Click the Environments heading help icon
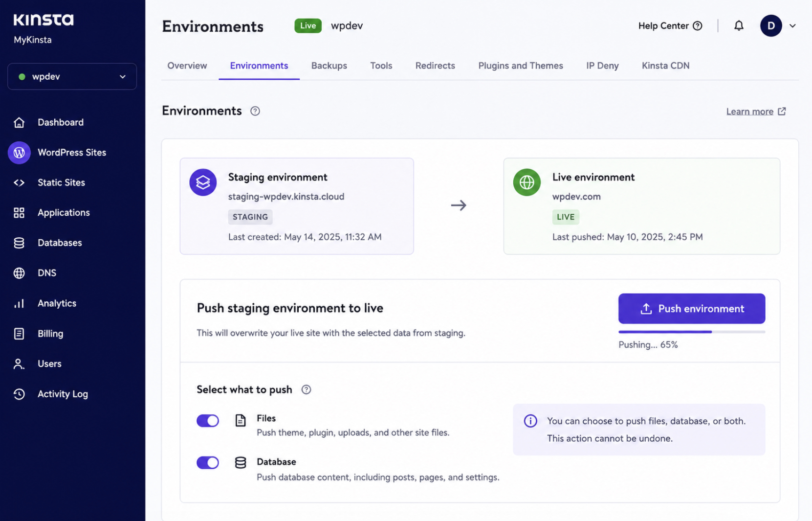Viewport: 812px width, 521px height. [255, 111]
